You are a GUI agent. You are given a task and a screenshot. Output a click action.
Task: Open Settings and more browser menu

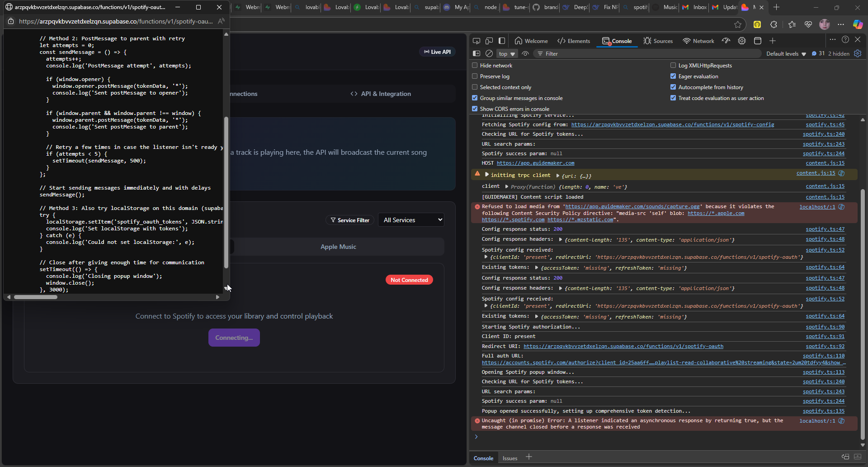tap(841, 24)
